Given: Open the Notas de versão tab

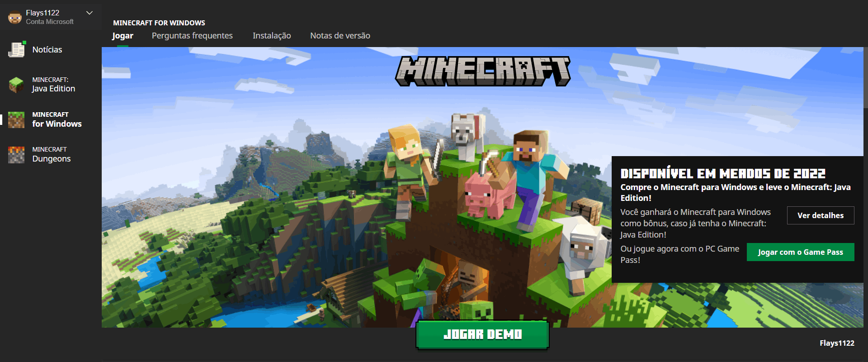Looking at the screenshot, I should coord(340,35).
